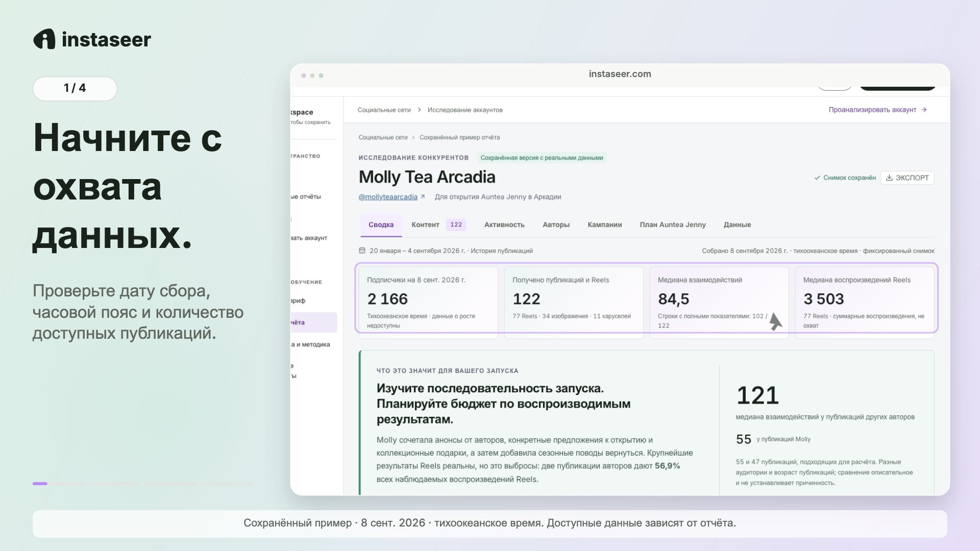Click the checkmark by Снимок сохранён
980x551 pixels.
click(817, 178)
